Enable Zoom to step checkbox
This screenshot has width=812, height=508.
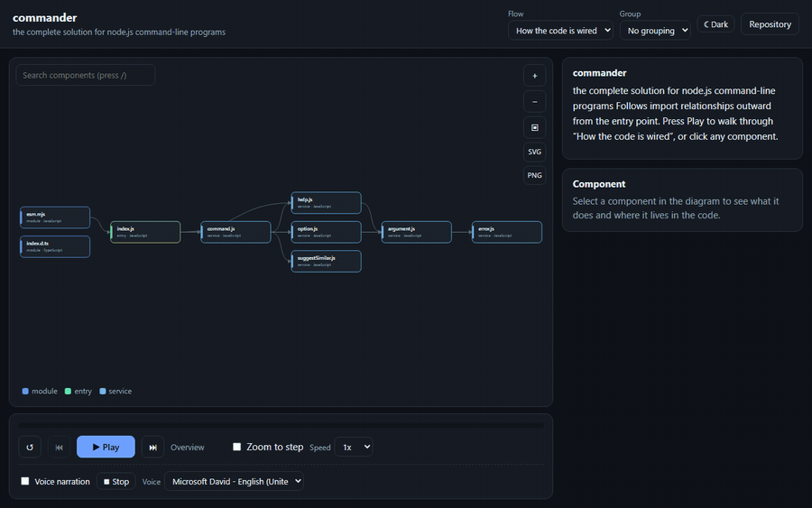(236, 447)
